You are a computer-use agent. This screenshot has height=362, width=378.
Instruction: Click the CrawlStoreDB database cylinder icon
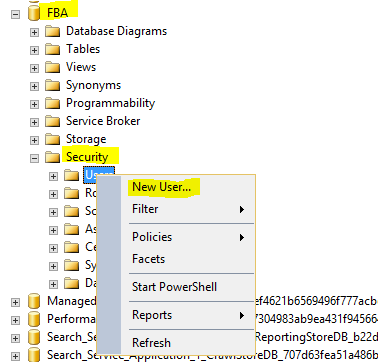(34, 355)
